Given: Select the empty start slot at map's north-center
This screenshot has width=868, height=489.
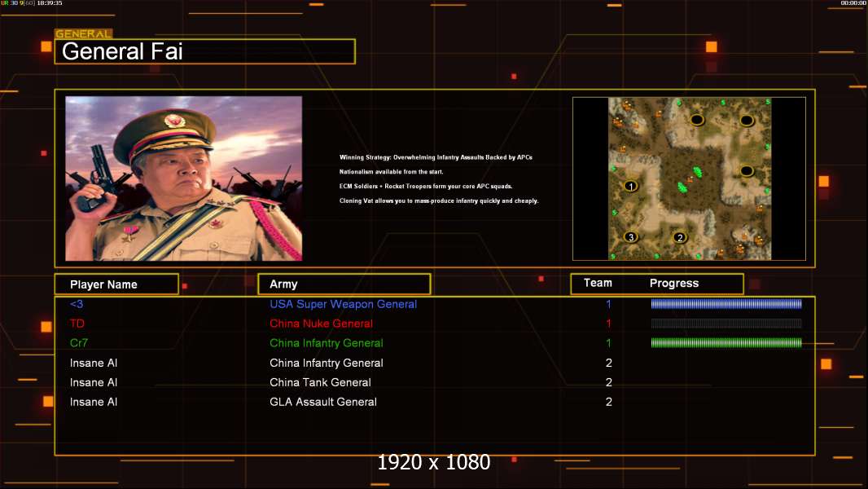Looking at the screenshot, I should point(697,120).
